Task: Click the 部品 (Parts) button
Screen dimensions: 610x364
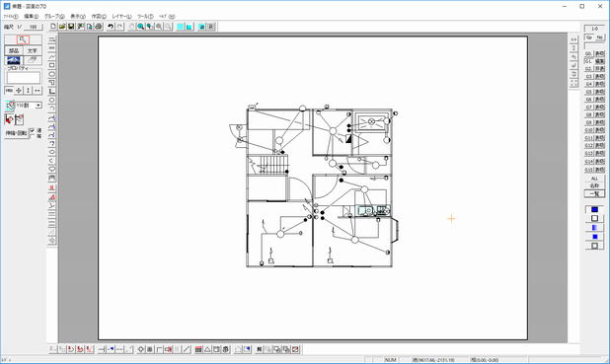Action: tap(14, 51)
